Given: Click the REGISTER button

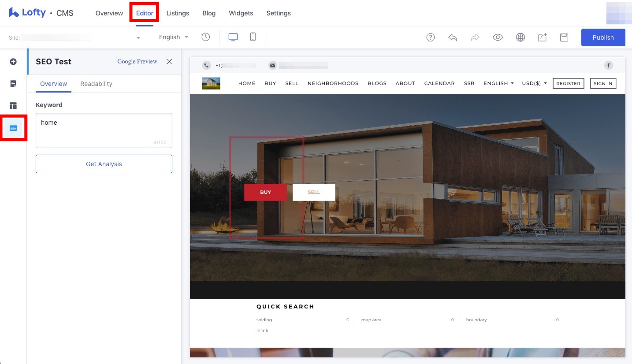Looking at the screenshot, I should 569,83.
